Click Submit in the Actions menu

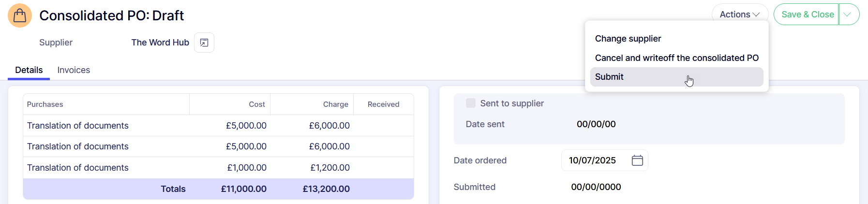tap(610, 77)
